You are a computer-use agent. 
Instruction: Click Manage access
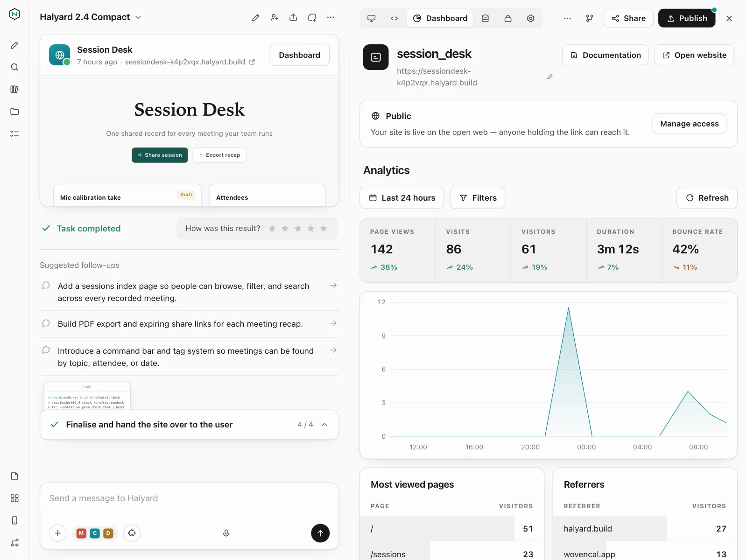(x=690, y=124)
